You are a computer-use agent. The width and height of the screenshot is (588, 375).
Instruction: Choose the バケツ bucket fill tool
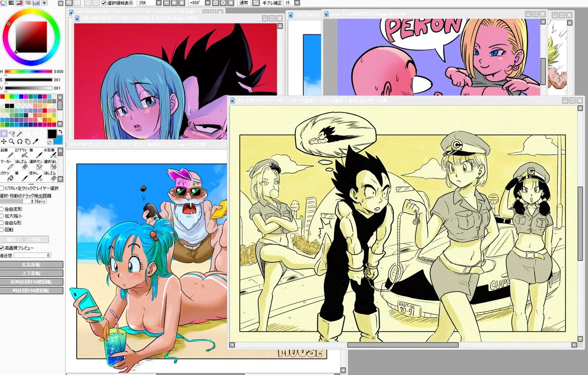coord(7,176)
